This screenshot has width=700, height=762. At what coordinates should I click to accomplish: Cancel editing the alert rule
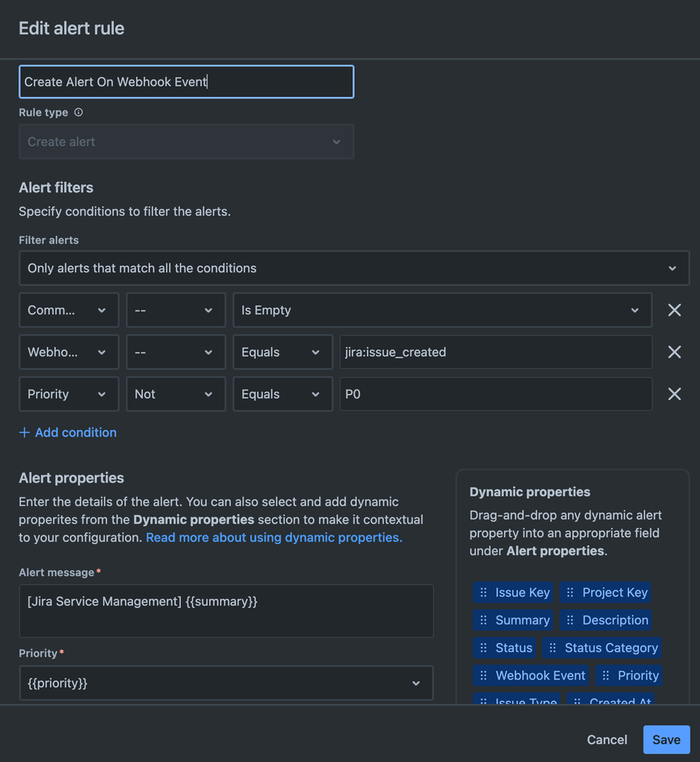click(x=607, y=740)
